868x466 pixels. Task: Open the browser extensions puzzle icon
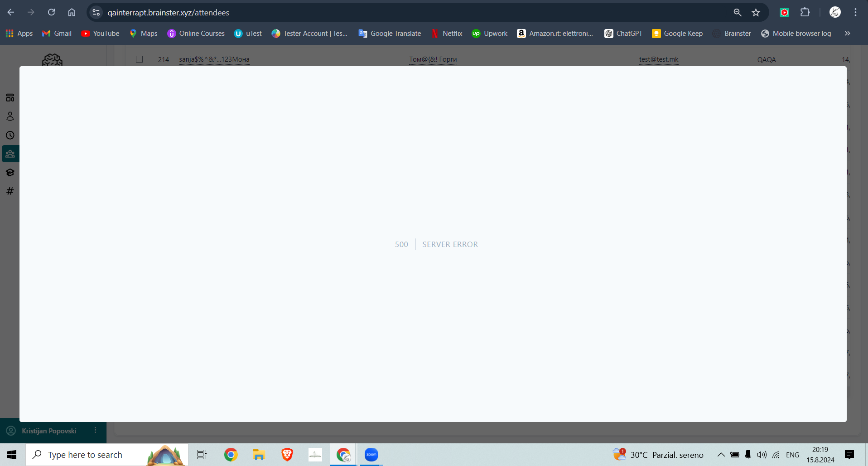pyautogui.click(x=805, y=13)
